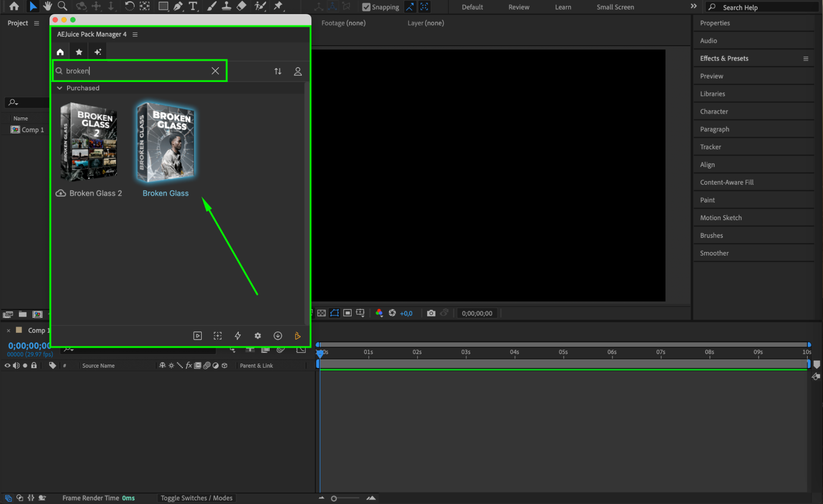Open AEJuice Pack Manager panel menu
The image size is (823, 504).
[135, 35]
